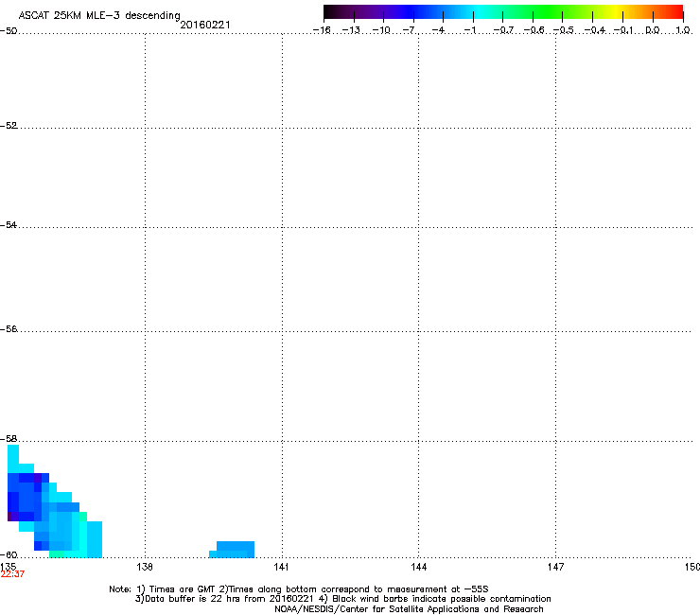The width and height of the screenshot is (700, 615).
Task: Click the red 22:37 time stamp
Action: pos(12,574)
